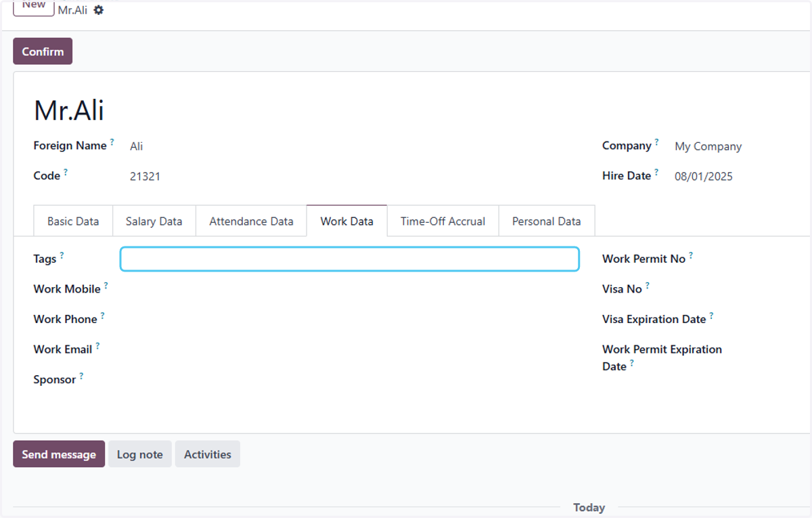
Task: Show help tooltip for Work Email
Action: tap(97, 345)
